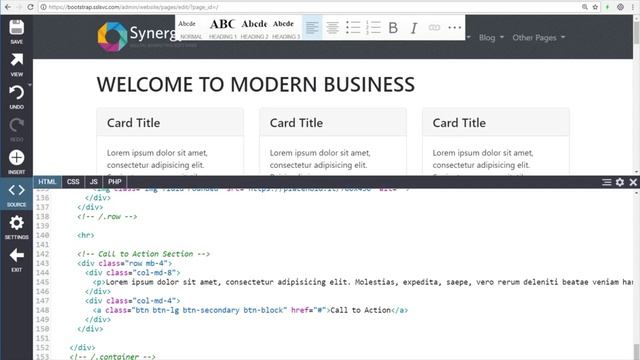Apply Heading 2 style
The width and height of the screenshot is (640, 360).
[254, 29]
